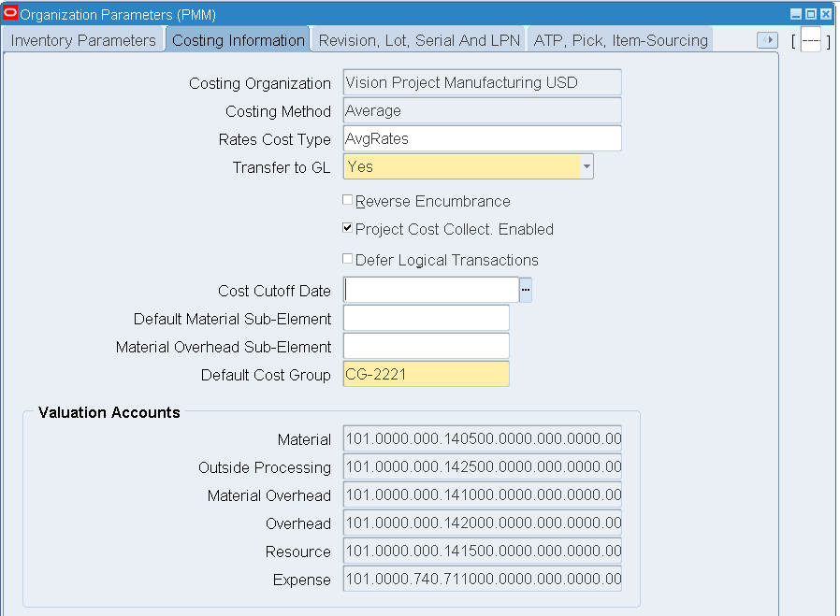
Task: Click the tab scroll arrow button
Action: (x=767, y=40)
